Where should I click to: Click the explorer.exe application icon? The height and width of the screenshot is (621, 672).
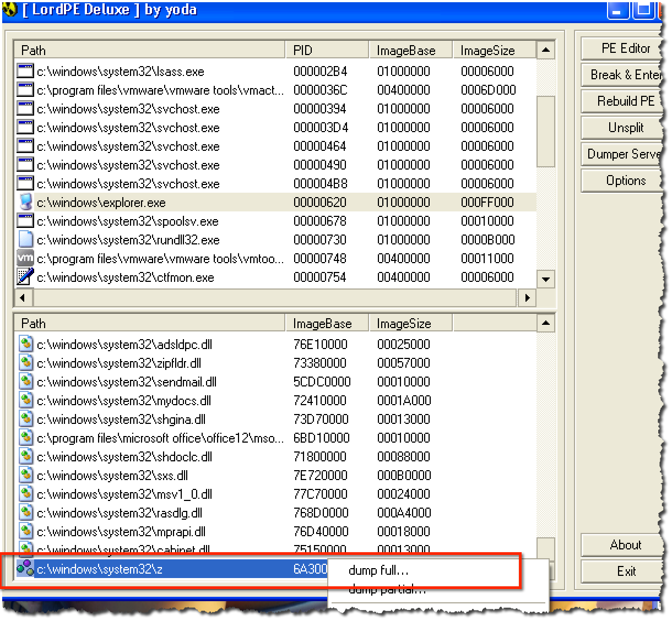coord(24,202)
